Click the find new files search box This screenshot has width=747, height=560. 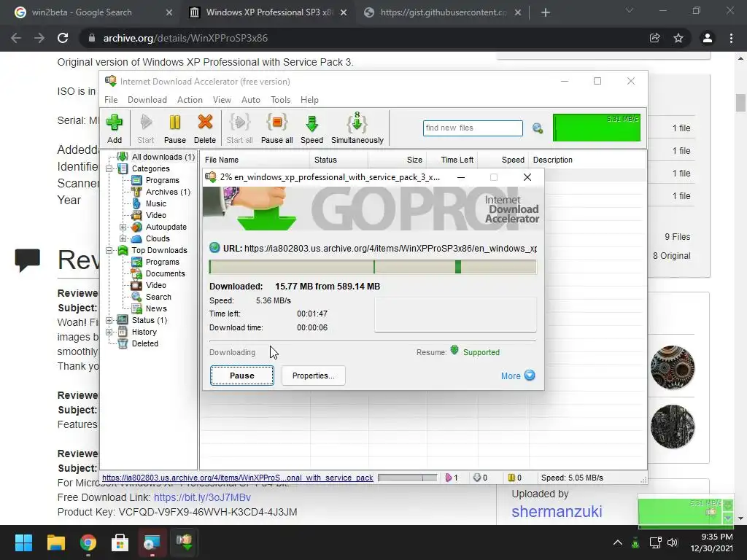(x=473, y=128)
